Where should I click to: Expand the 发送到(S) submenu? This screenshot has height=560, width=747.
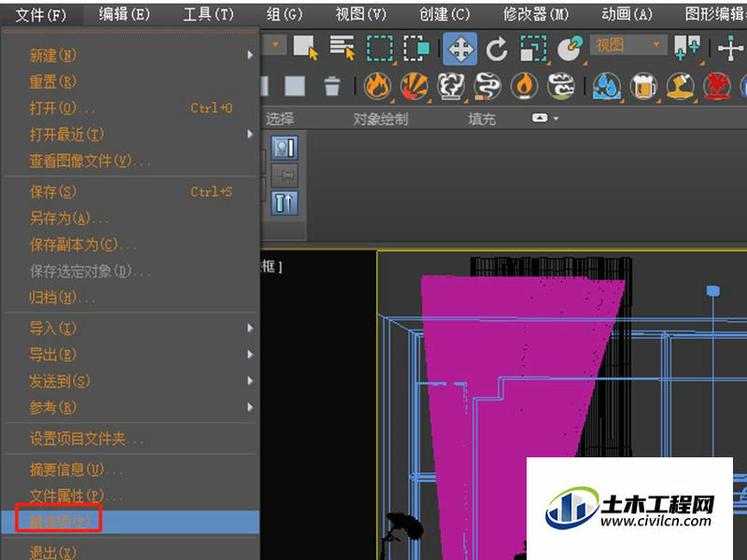131,381
